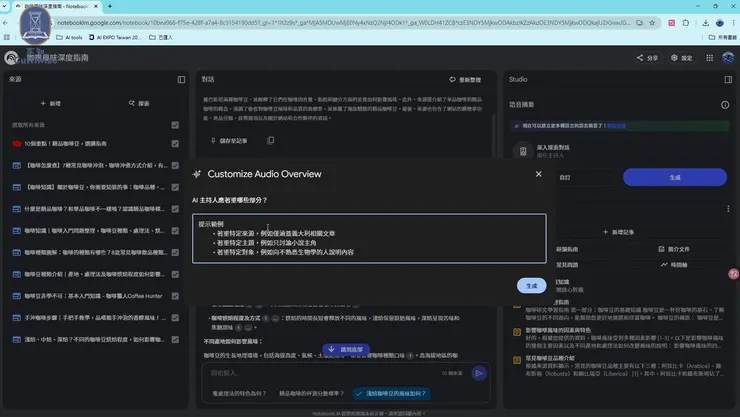Image resolution: width=740 pixels, height=417 pixels.
Task: Click the blue 生成 button in Studio
Action: [x=675, y=177]
